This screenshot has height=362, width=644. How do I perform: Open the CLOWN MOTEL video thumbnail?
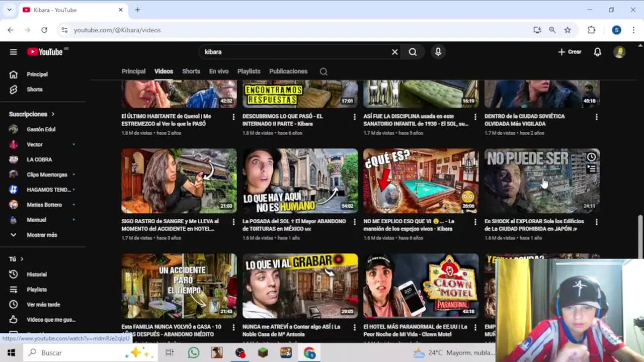click(421, 286)
